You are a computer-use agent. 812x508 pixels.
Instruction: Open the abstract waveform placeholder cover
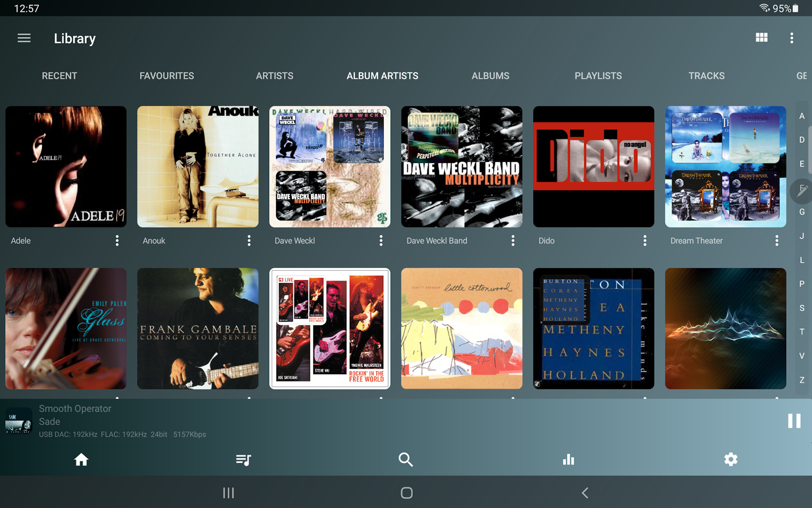tap(726, 329)
